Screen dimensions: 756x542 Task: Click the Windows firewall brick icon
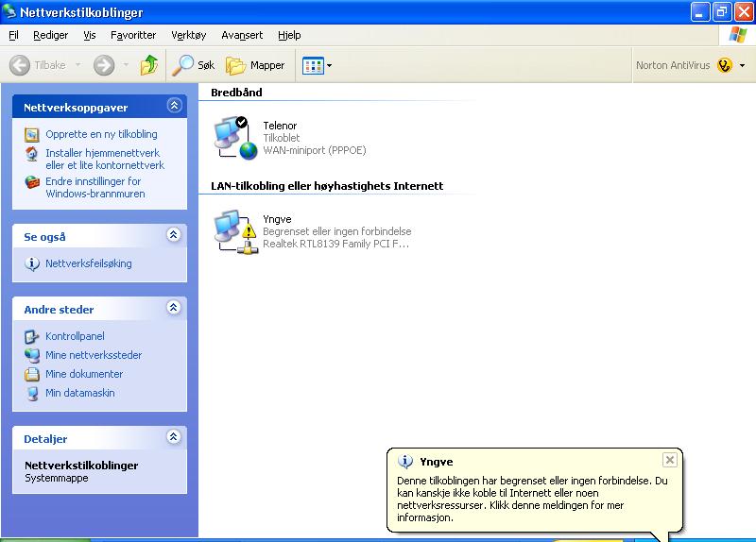(32, 182)
